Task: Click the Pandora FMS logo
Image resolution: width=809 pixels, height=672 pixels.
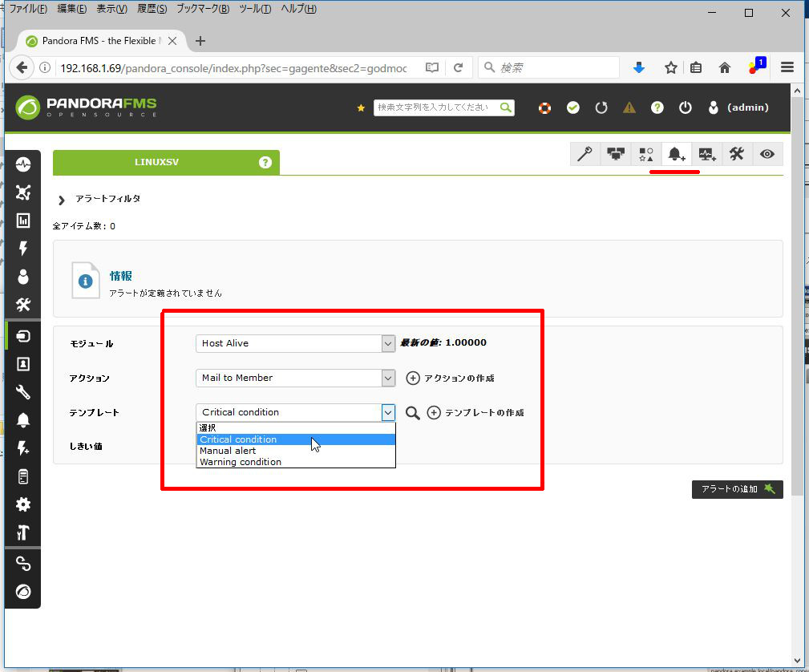Action: (x=86, y=107)
